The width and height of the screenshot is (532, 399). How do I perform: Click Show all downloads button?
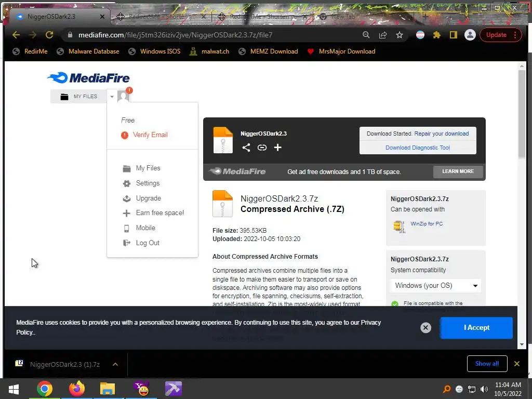[x=487, y=364]
